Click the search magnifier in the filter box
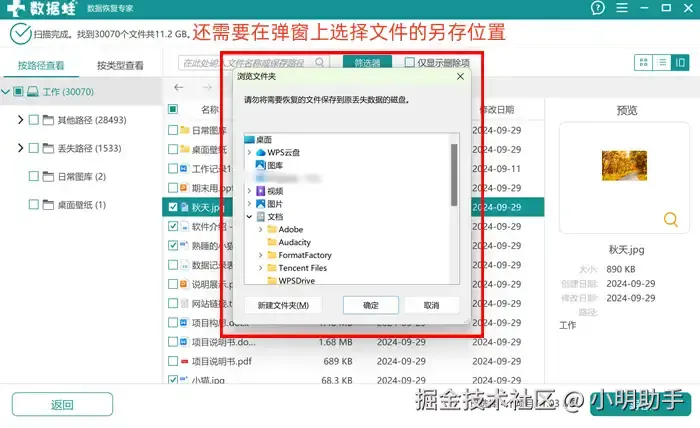 tap(320, 62)
